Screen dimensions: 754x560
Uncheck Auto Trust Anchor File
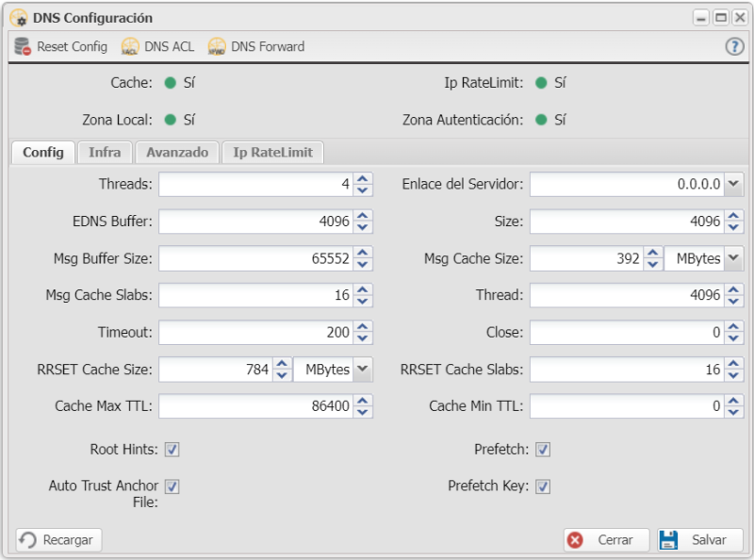click(x=171, y=486)
